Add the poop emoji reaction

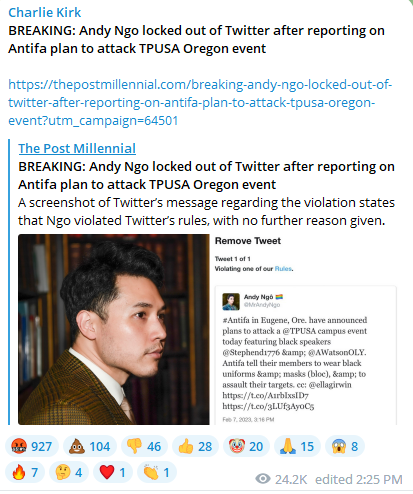click(x=90, y=446)
